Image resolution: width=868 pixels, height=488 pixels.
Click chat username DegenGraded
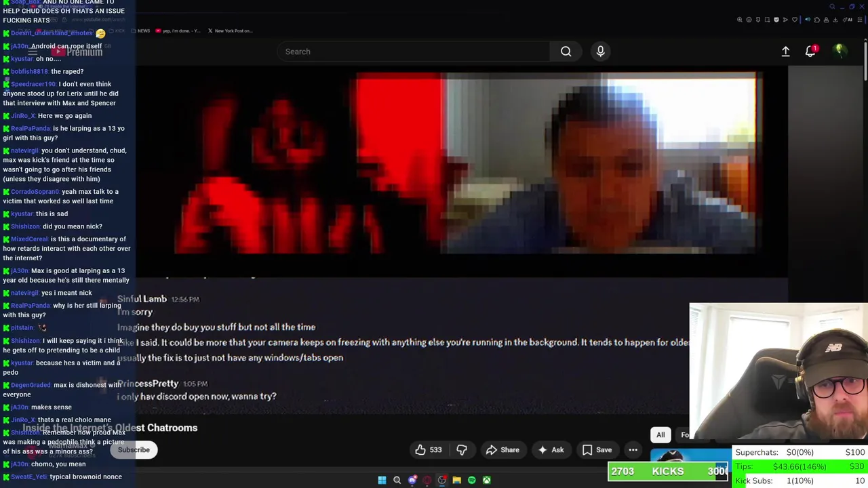(x=31, y=385)
